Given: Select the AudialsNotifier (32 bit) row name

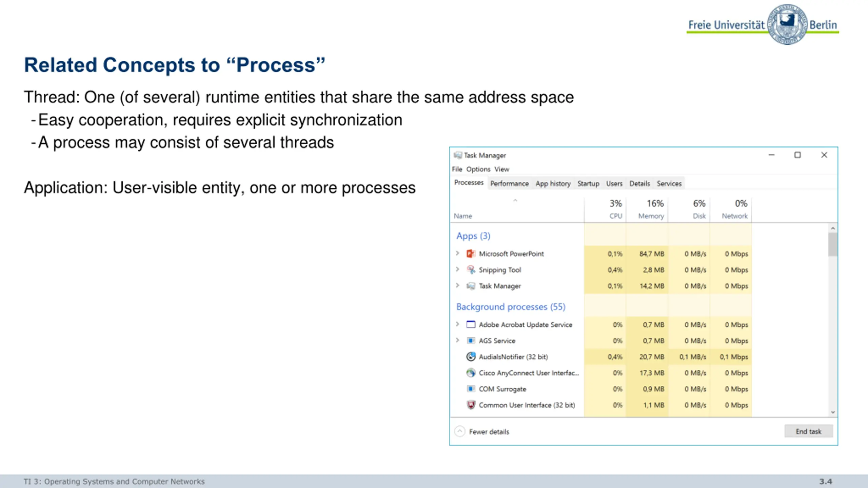Looking at the screenshot, I should tap(513, 357).
